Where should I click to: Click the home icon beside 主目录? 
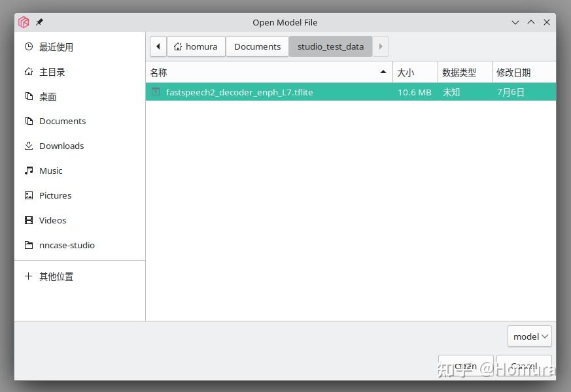pos(28,72)
